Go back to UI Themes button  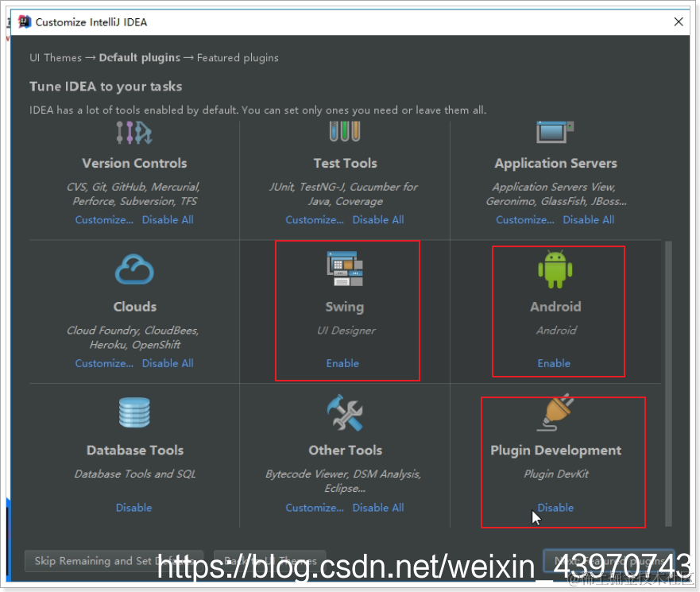click(269, 561)
